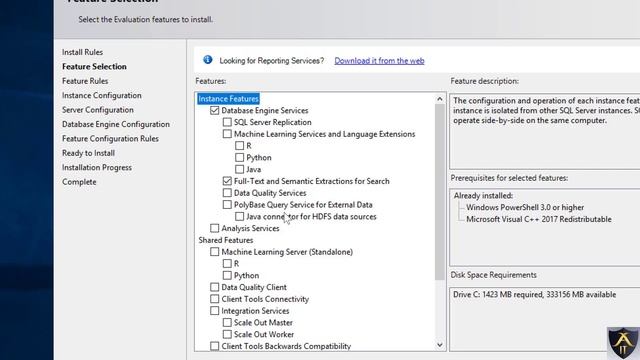Open the Download it from the web link
Viewport: 640px width, 360px height.
tap(379, 61)
